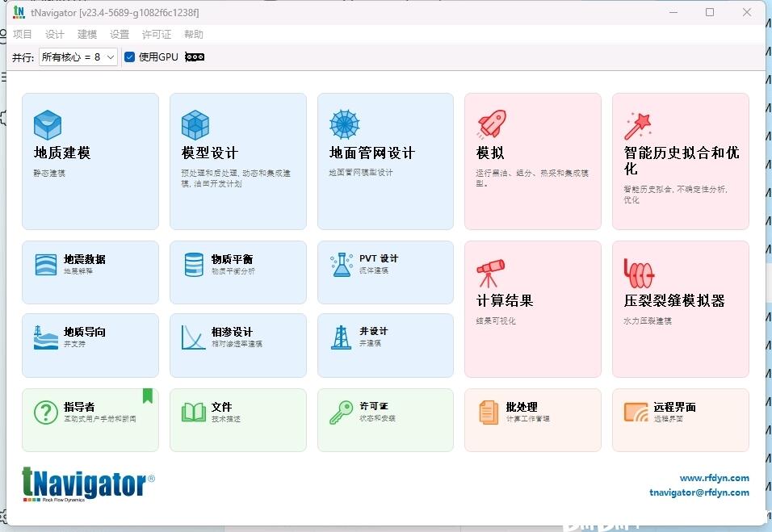
Task: Click the rocket icon for 模拟
Action: pyautogui.click(x=491, y=124)
